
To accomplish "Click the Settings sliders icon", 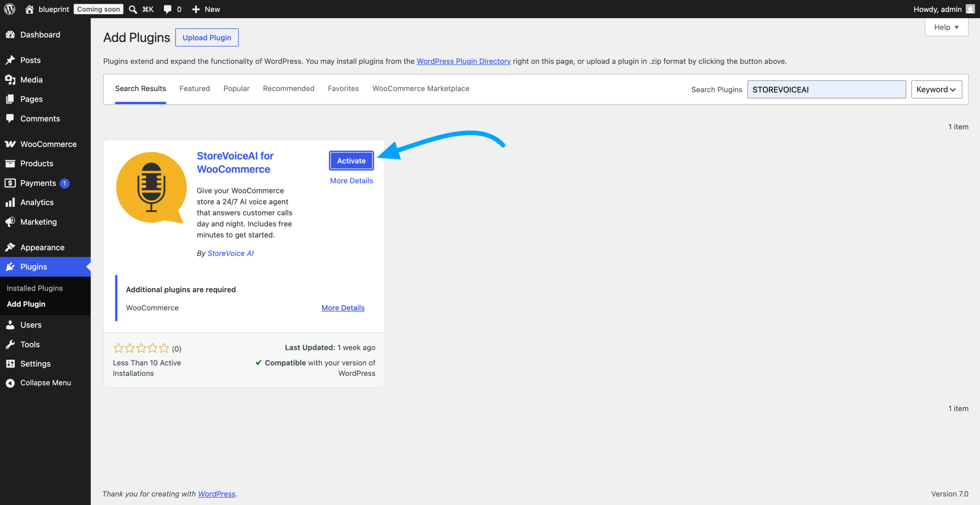I will point(10,364).
